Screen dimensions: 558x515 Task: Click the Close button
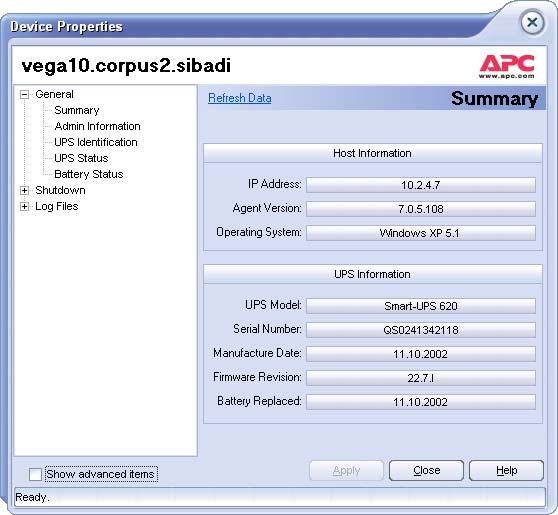coord(426,471)
